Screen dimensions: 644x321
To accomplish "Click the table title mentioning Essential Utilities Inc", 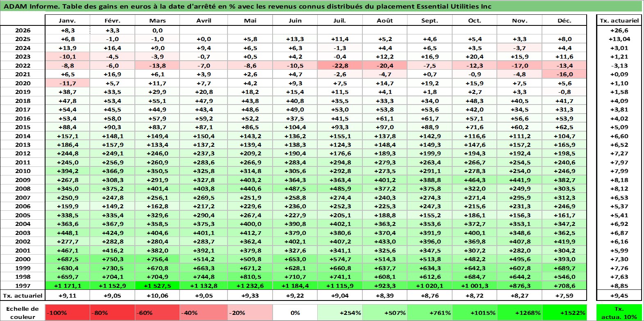I will (248, 6).
